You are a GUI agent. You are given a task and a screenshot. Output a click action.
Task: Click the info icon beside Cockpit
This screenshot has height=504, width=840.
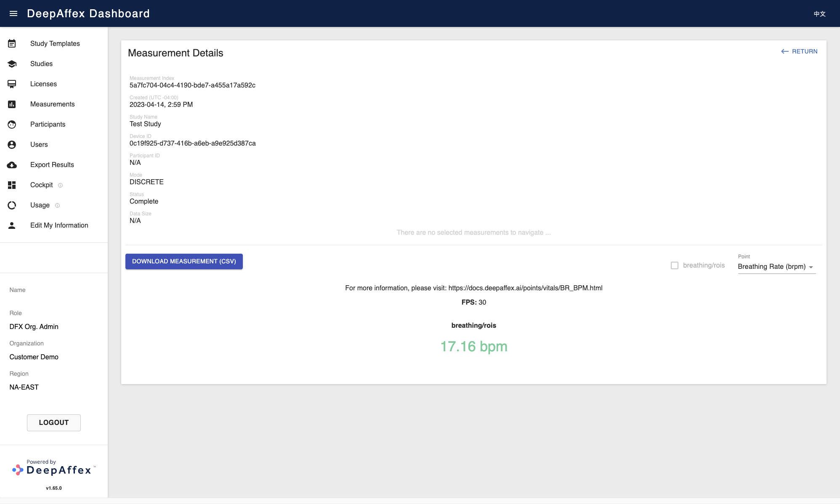60,185
